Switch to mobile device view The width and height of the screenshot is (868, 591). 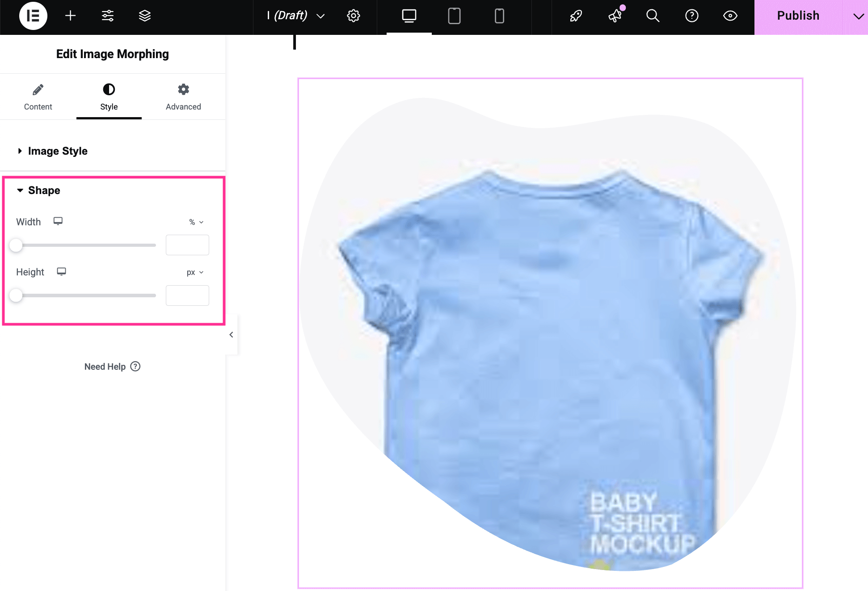[499, 16]
